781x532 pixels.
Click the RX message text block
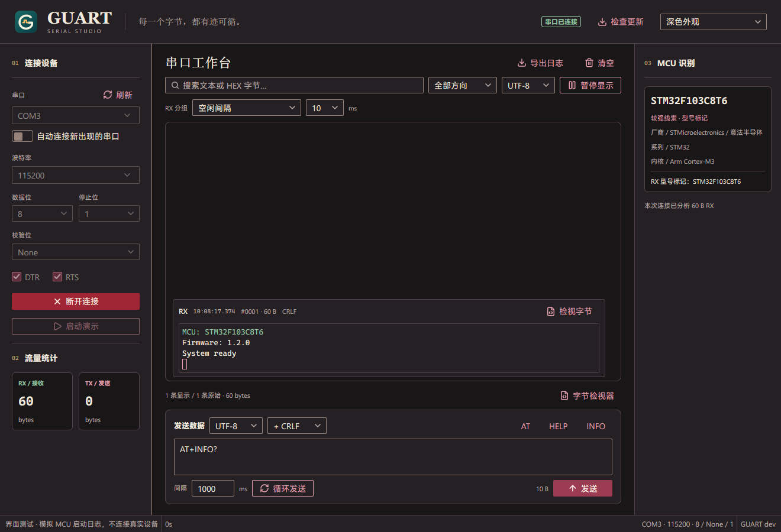point(389,348)
